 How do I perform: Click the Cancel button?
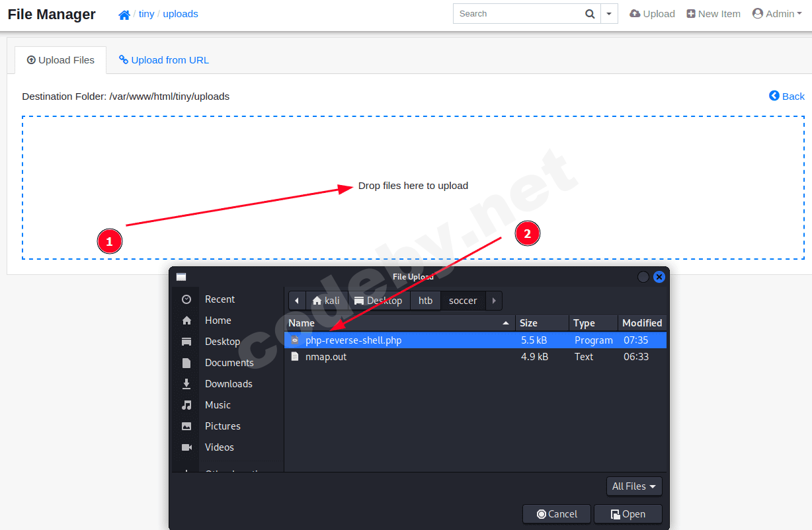557,514
